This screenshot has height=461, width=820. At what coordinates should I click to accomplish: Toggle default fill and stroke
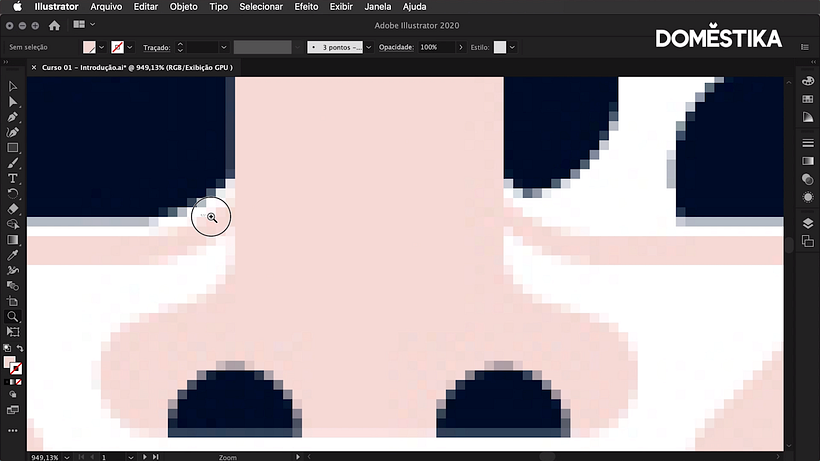(7, 348)
